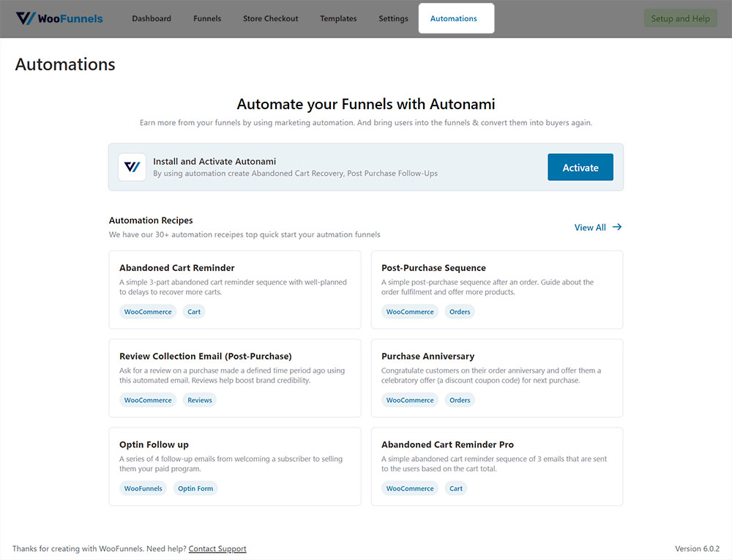This screenshot has width=732, height=560.
Task: Click Cart tag on Abandoned Cart Reminder
Action: click(x=194, y=312)
